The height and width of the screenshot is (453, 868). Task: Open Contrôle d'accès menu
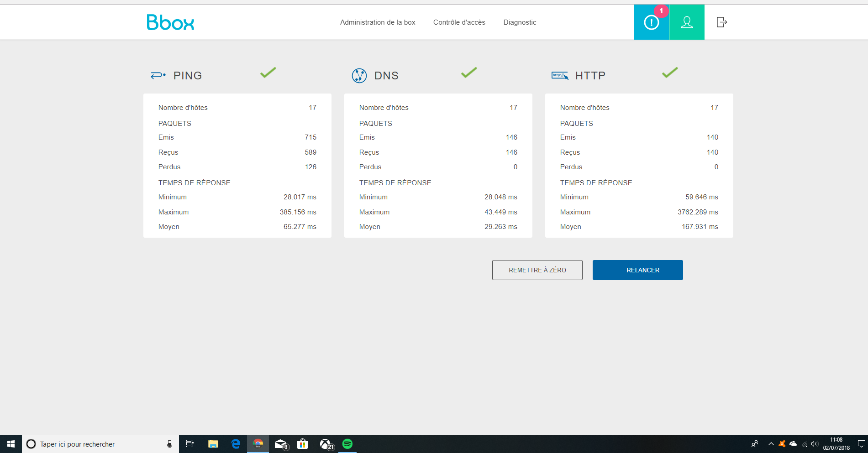[459, 22]
